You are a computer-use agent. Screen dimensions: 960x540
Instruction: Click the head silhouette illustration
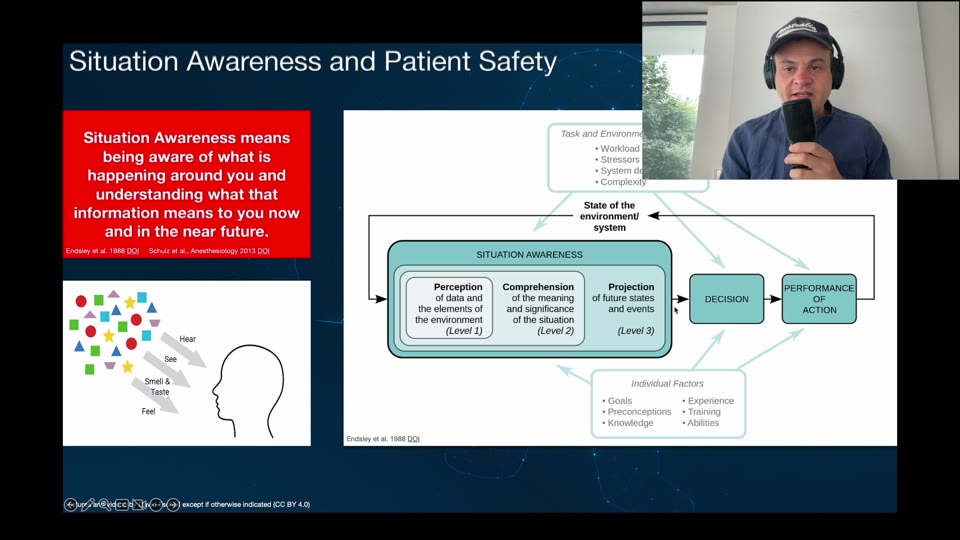(249, 391)
